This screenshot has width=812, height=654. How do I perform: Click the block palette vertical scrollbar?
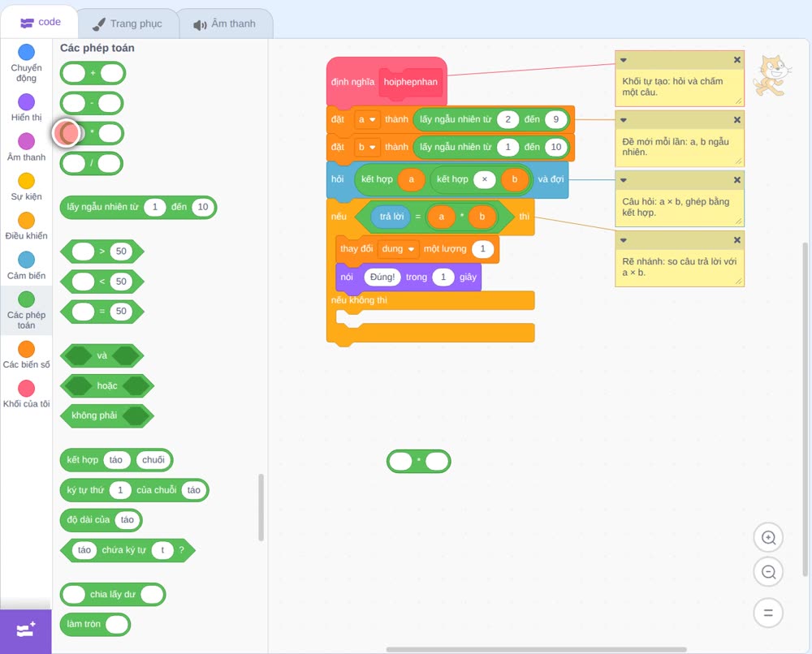coord(261,507)
